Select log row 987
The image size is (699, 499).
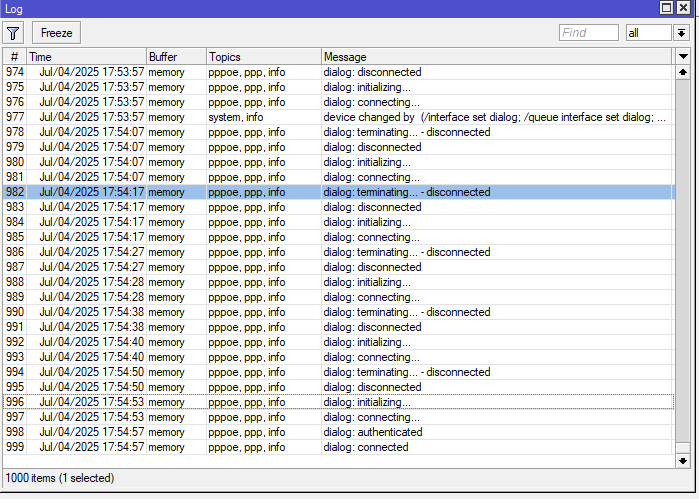(x=338, y=267)
